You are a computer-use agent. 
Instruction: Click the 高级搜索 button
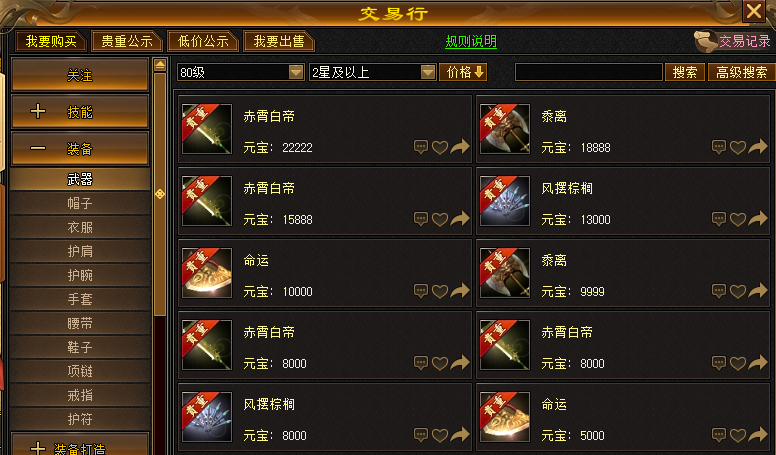[741, 72]
